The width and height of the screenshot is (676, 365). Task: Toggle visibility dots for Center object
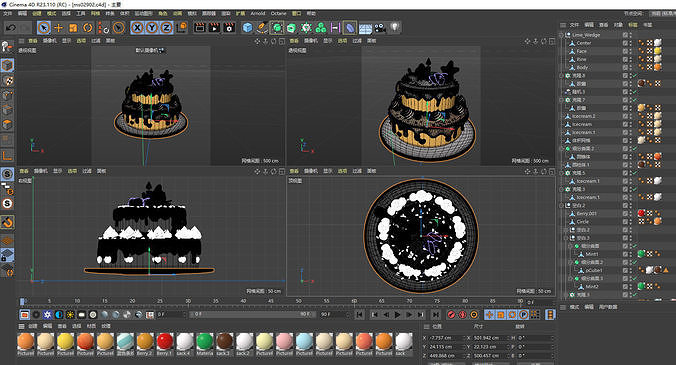point(631,43)
